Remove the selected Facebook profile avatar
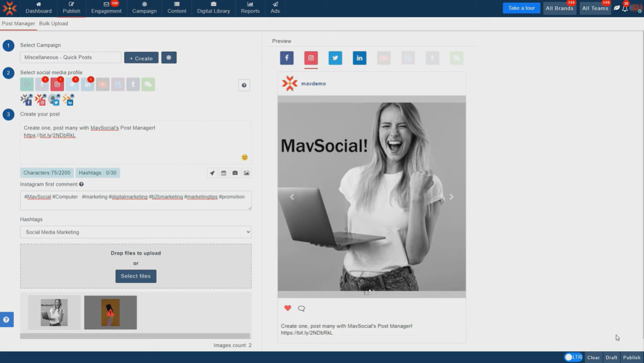The image size is (644, 363). (x=30, y=96)
